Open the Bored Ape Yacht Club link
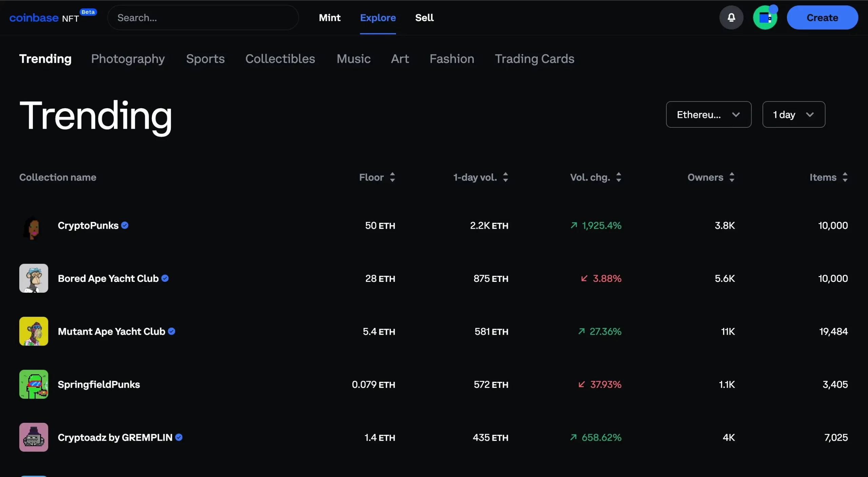This screenshot has height=477, width=868. click(108, 278)
